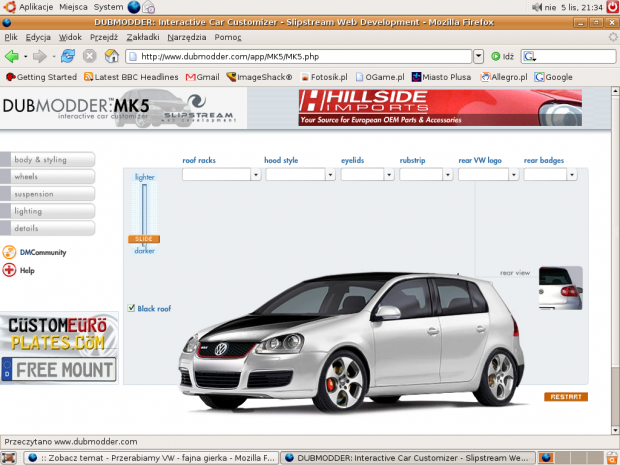This screenshot has height=465, width=620.
Task: Click the Google search input field
Action: 576,57
